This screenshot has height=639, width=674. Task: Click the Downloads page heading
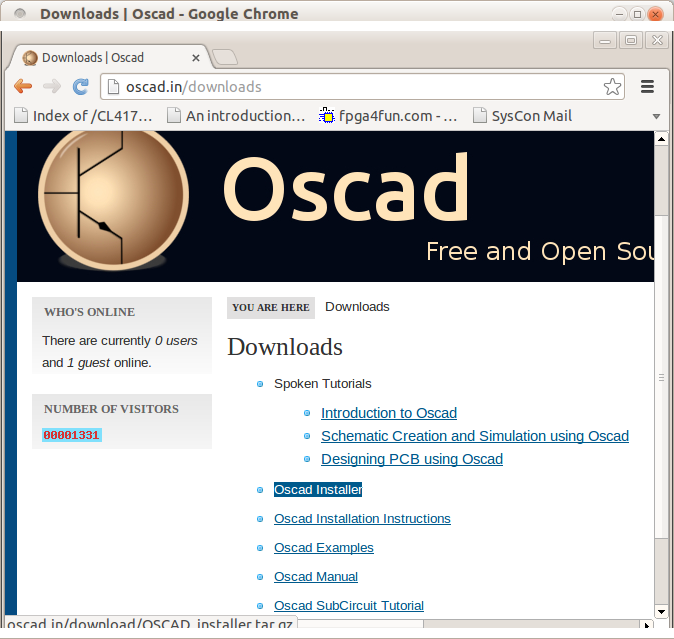pyautogui.click(x=285, y=347)
